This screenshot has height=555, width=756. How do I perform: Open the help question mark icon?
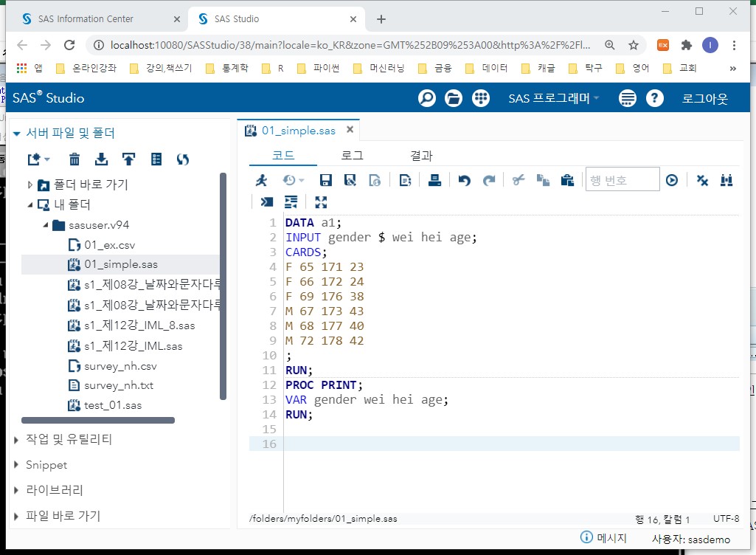point(654,98)
